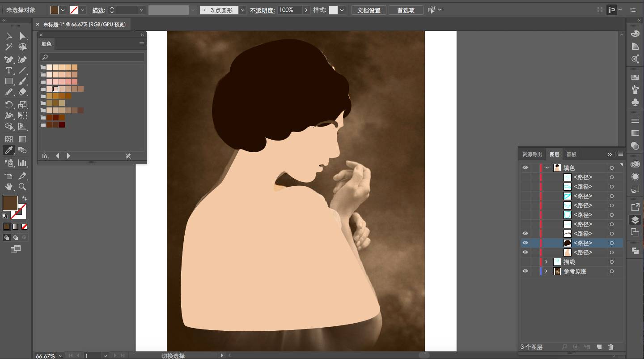Click the 首选项 button
The height and width of the screenshot is (359, 644).
406,10
